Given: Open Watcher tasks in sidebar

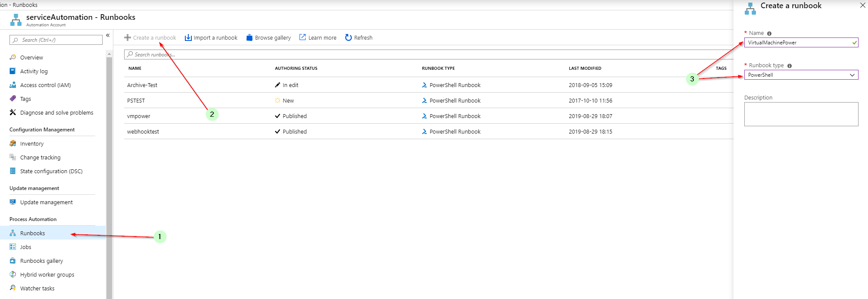Looking at the screenshot, I should [x=37, y=289].
